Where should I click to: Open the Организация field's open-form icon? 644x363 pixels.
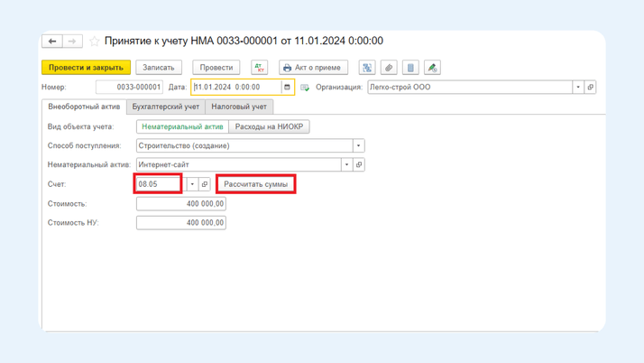[591, 88]
